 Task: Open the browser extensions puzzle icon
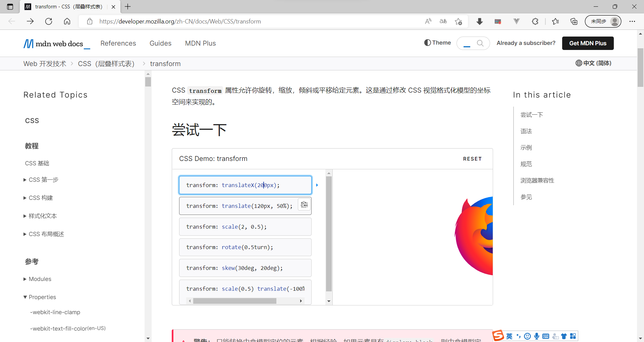coord(535,21)
